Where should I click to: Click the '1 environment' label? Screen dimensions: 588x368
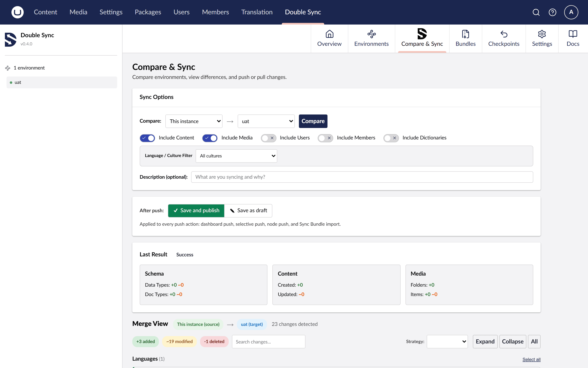pos(29,68)
